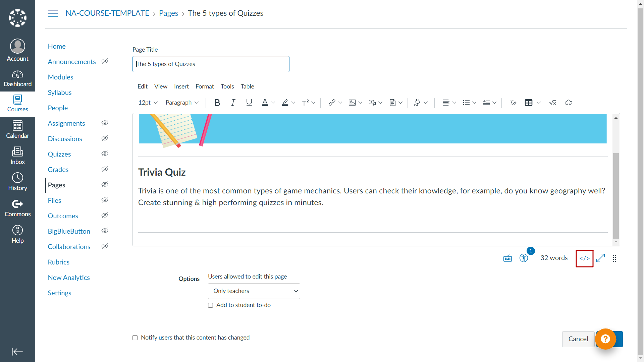Toggle the Add to student to-do checkbox
The height and width of the screenshot is (362, 644).
[211, 305]
